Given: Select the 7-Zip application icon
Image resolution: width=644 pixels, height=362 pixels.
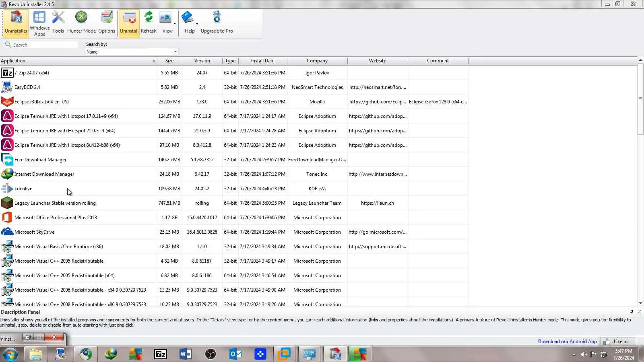Looking at the screenshot, I should [7, 73].
